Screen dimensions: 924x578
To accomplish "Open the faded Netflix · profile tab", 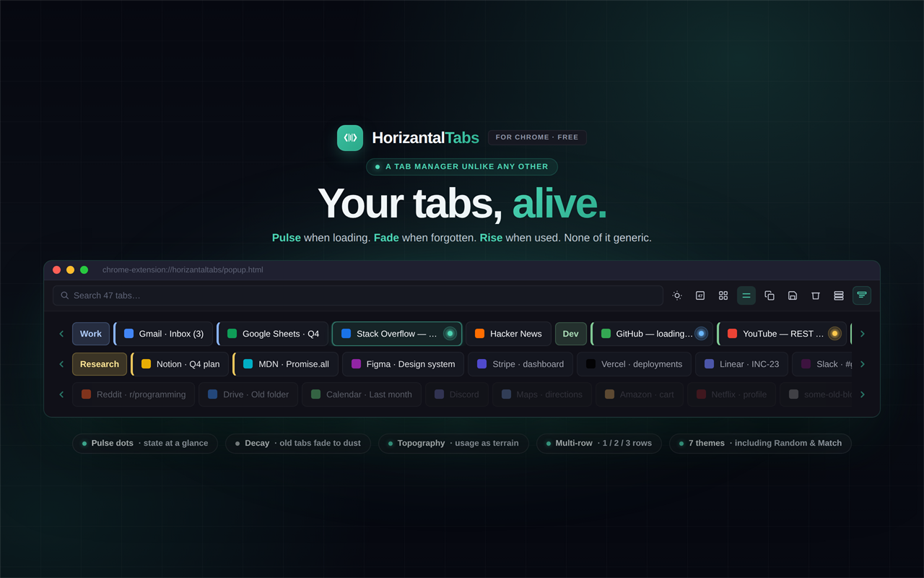I will point(732,394).
